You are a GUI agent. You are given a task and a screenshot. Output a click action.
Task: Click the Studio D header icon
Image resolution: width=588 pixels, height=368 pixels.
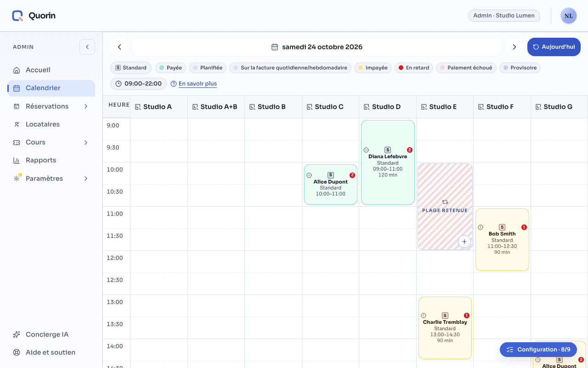click(x=367, y=107)
